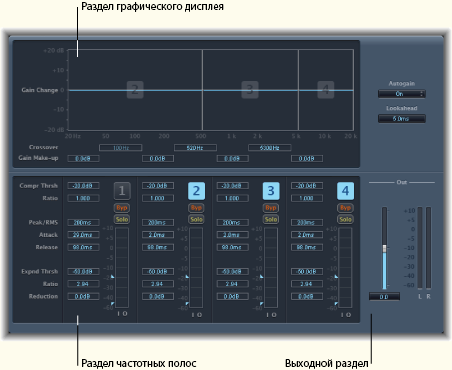Select band 3 handle in graphic display
The height and width of the screenshot is (370, 452).
(x=250, y=90)
